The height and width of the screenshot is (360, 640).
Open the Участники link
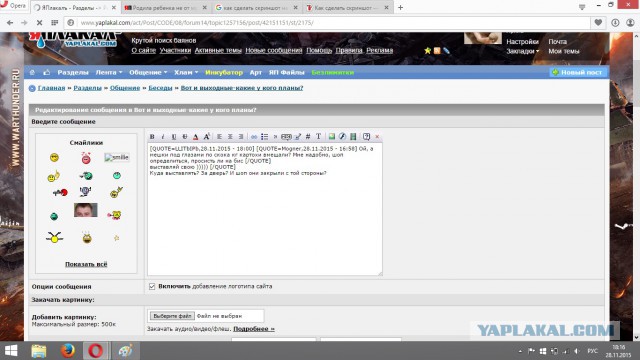point(175,50)
